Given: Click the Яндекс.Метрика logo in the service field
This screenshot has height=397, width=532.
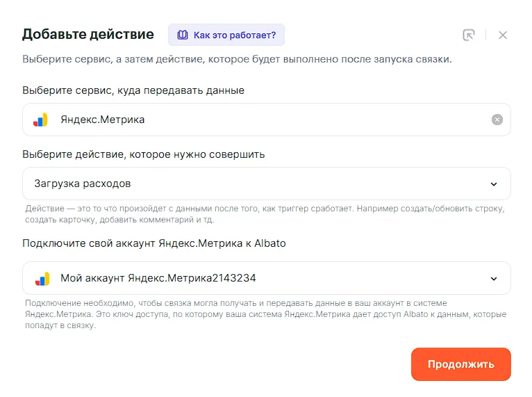Looking at the screenshot, I should pyautogui.click(x=41, y=120).
